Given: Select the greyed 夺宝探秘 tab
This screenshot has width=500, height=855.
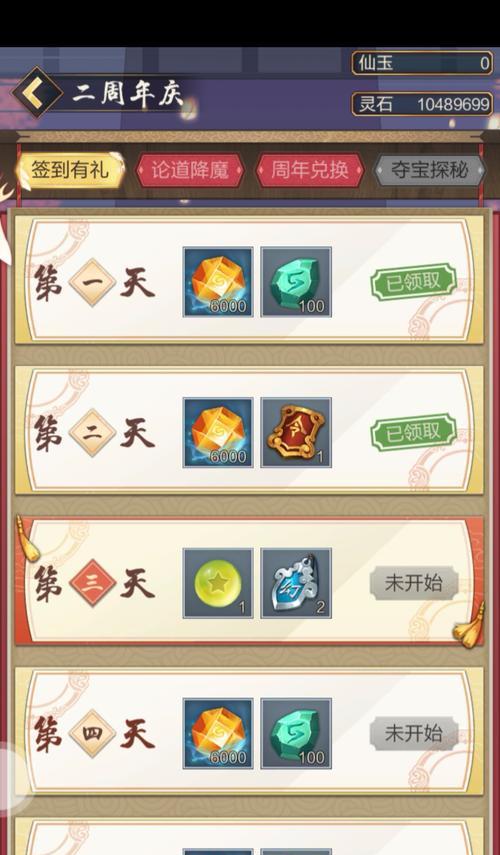Looking at the screenshot, I should [x=430, y=170].
